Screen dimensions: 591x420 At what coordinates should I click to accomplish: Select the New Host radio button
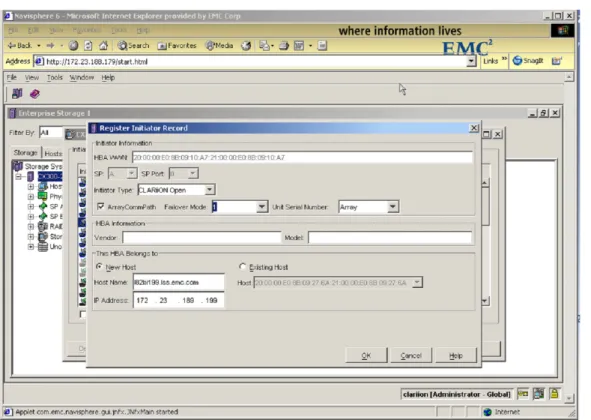point(99,267)
